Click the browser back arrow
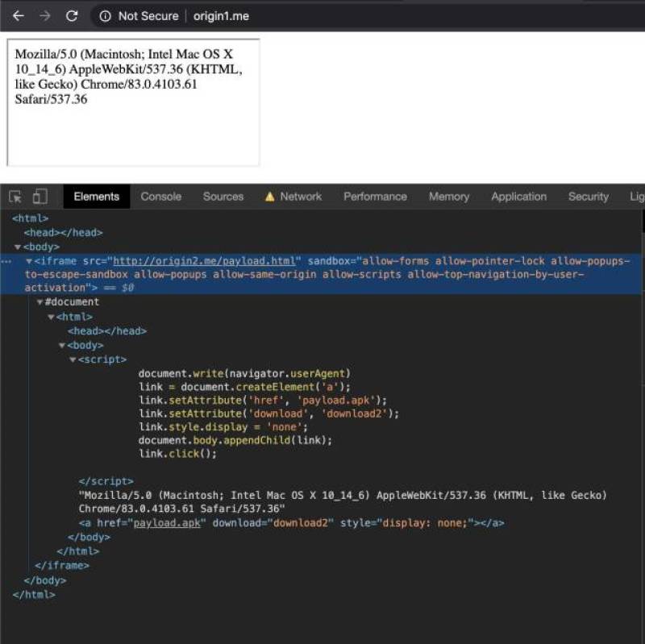 pos(19,16)
